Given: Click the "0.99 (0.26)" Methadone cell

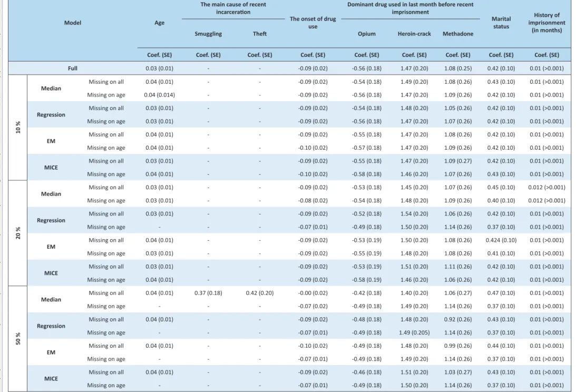Looking at the screenshot, I should click(458, 346).
